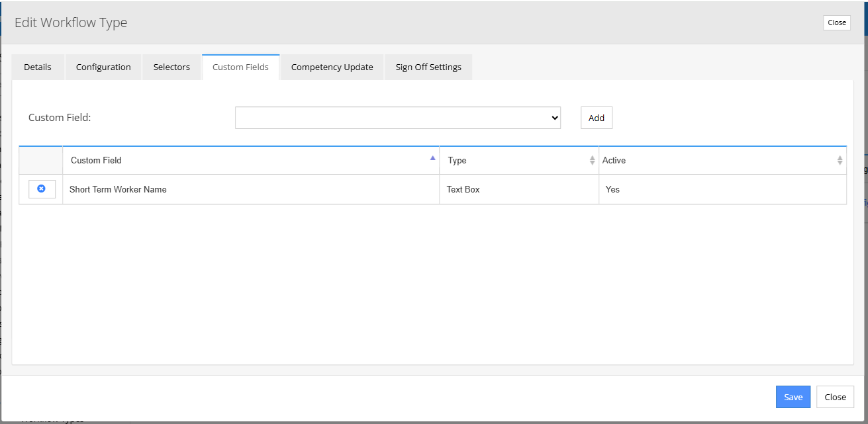The width and height of the screenshot is (868, 424).
Task: Click the Text Box type cell
Action: click(519, 189)
